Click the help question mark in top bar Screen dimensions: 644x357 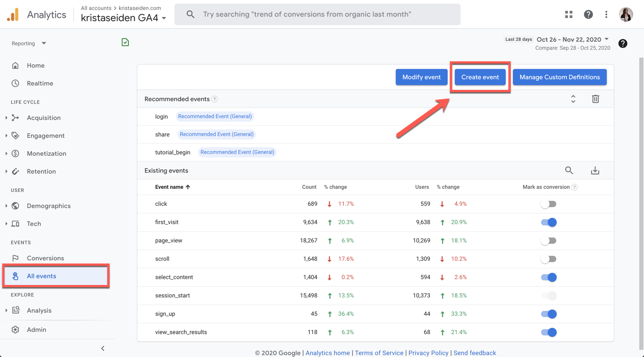(x=588, y=14)
